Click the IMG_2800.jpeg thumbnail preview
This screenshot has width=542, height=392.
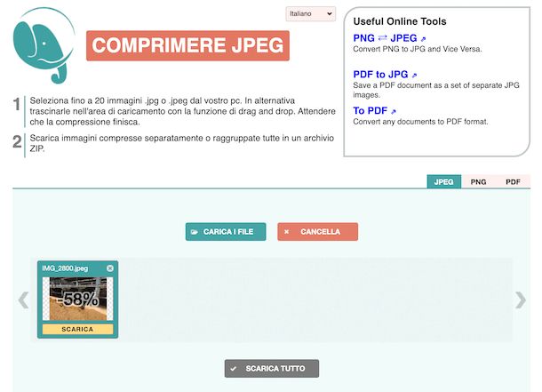pyautogui.click(x=78, y=299)
